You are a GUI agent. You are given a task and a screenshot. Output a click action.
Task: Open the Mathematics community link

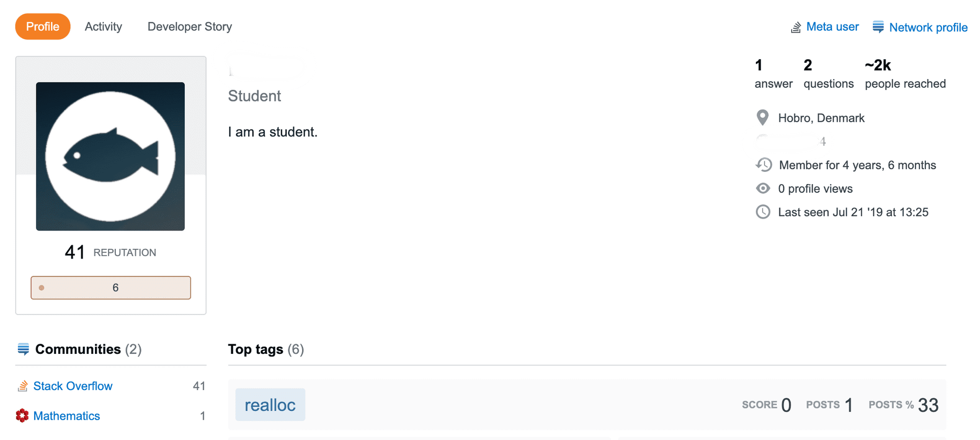tap(67, 416)
